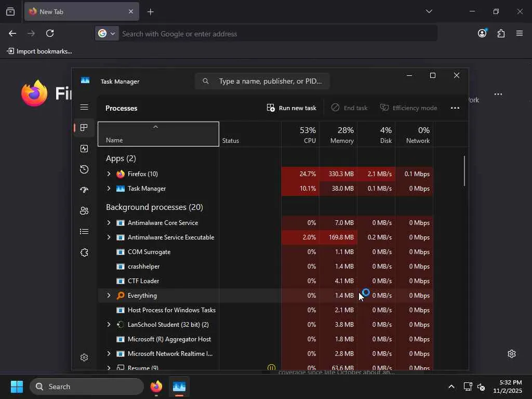Select the COM Surrogate process row

(x=265, y=252)
